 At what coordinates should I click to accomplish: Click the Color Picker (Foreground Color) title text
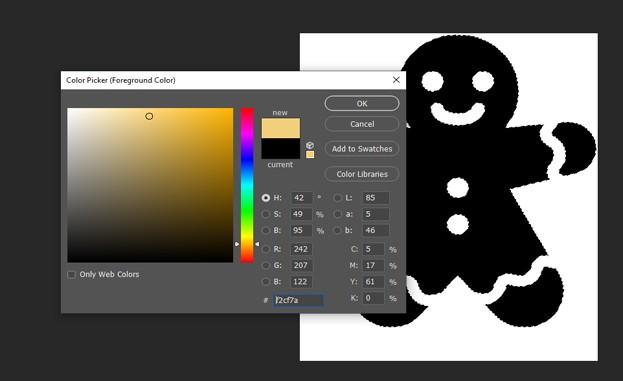[121, 80]
